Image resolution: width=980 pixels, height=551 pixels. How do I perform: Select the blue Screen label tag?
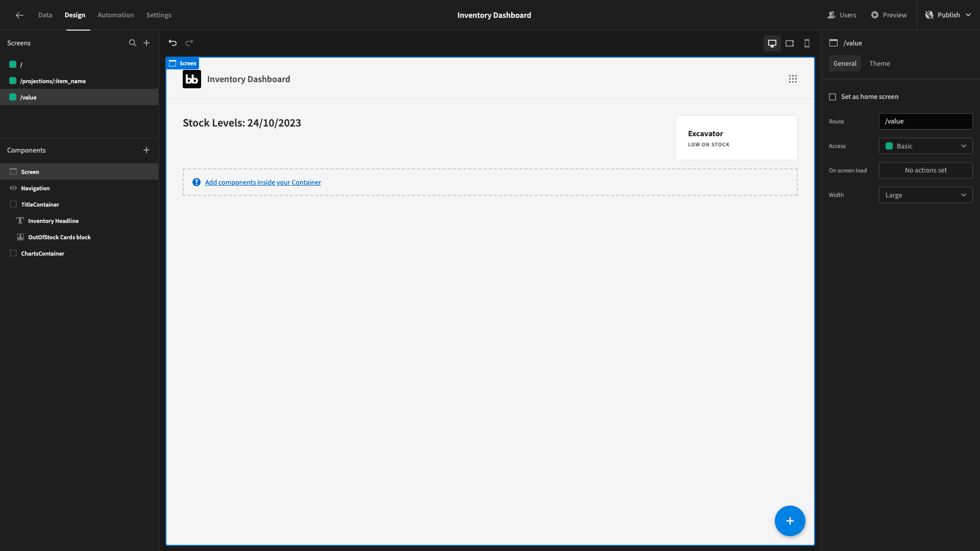[x=183, y=63]
